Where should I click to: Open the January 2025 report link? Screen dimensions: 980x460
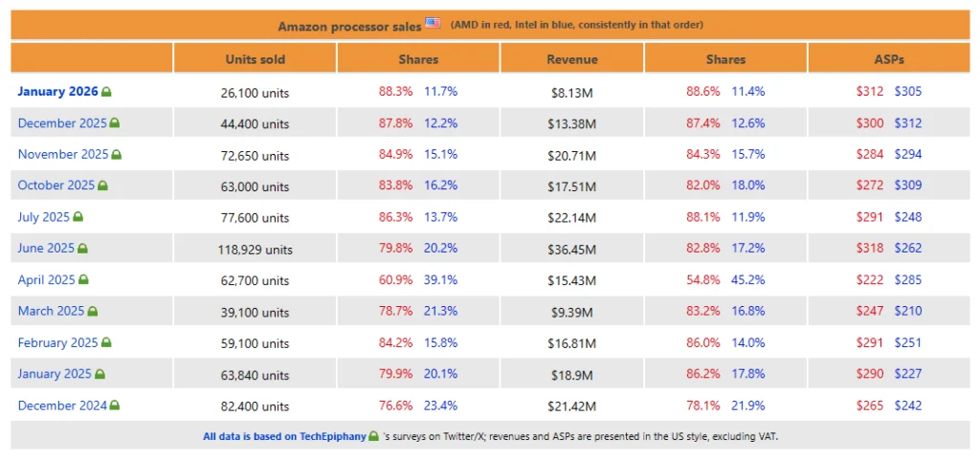click(55, 374)
